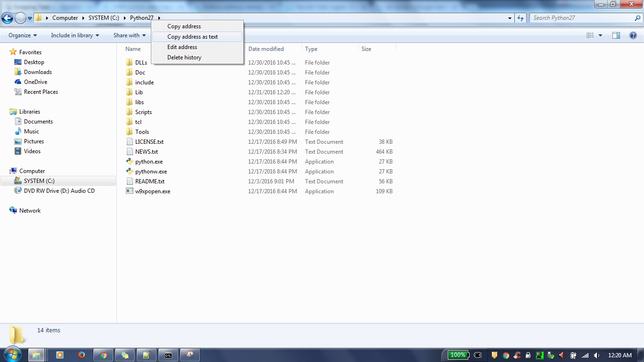The height and width of the screenshot is (362, 644).
Task: Open Network in the navigation pane
Action: [30, 211]
